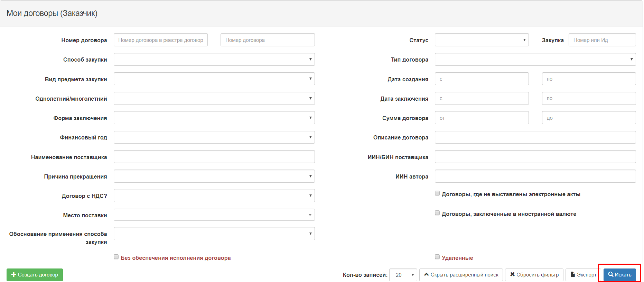
Task: Expand the Способ закупки dropdown
Action: [214, 60]
